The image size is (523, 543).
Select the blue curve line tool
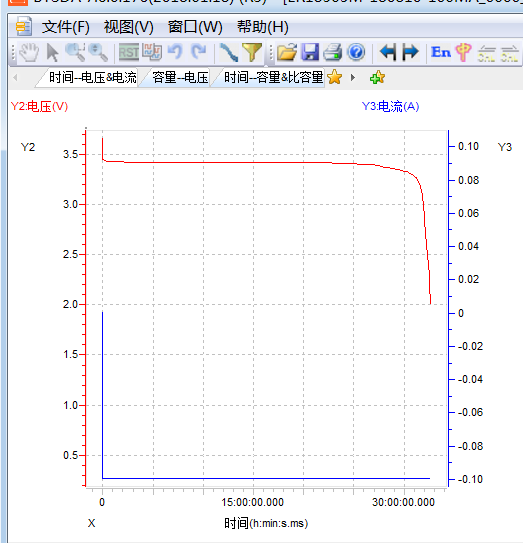click(x=229, y=53)
